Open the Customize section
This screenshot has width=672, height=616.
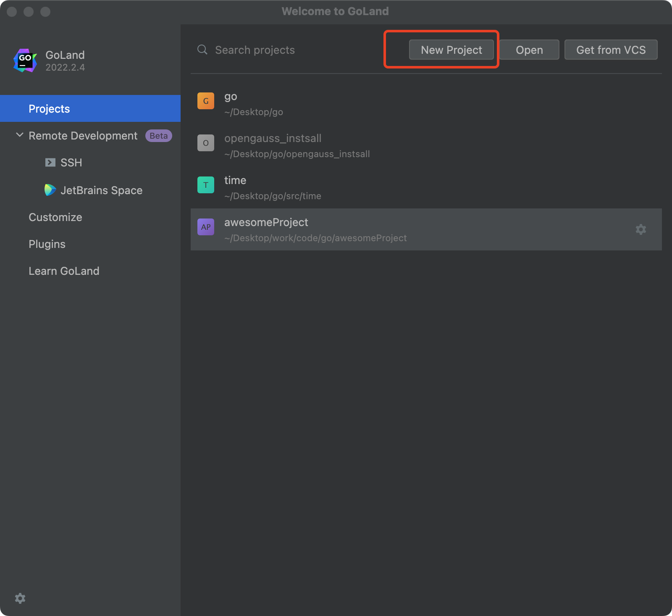55,217
